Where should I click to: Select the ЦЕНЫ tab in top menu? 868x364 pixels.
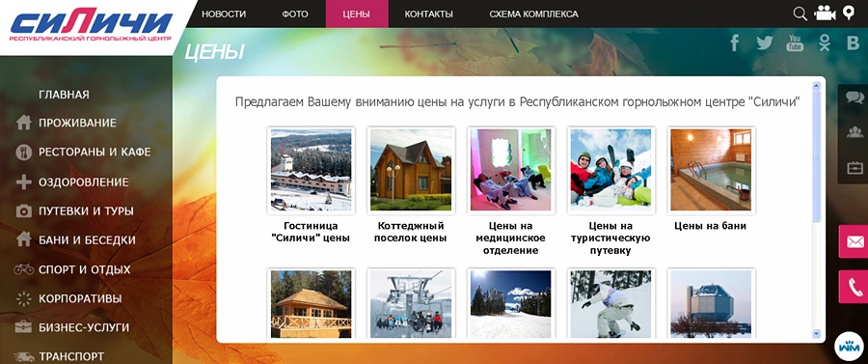click(357, 14)
